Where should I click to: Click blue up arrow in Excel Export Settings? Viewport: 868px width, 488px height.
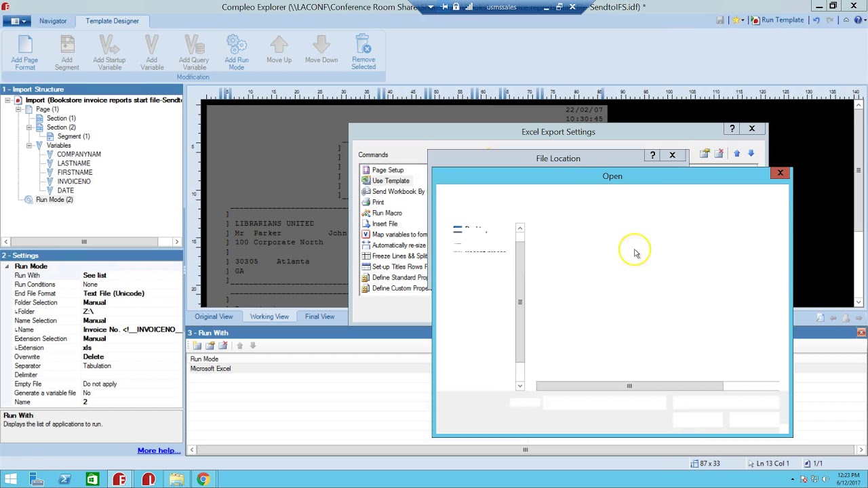pos(737,154)
